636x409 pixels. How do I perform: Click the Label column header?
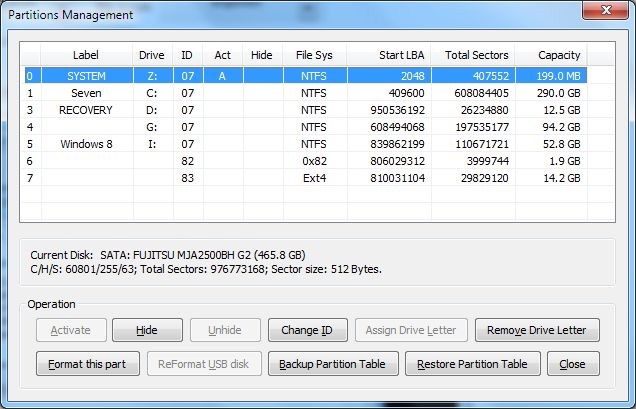pos(86,55)
